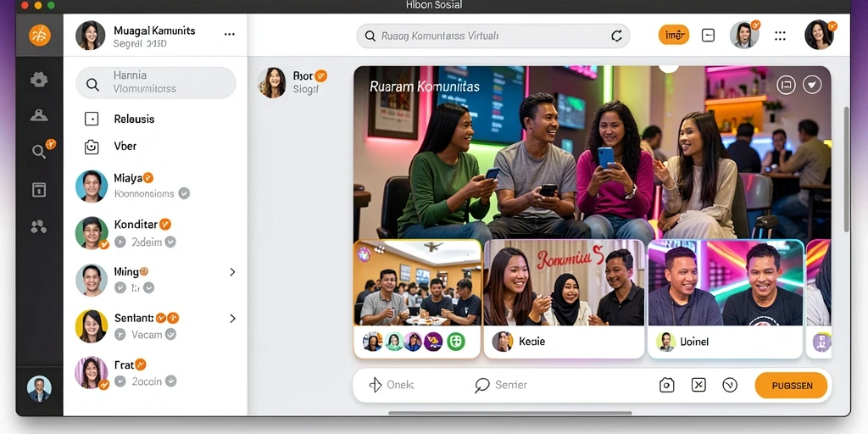Click Kedie's avatar under the thumbnail
868x434 pixels.
(x=503, y=342)
